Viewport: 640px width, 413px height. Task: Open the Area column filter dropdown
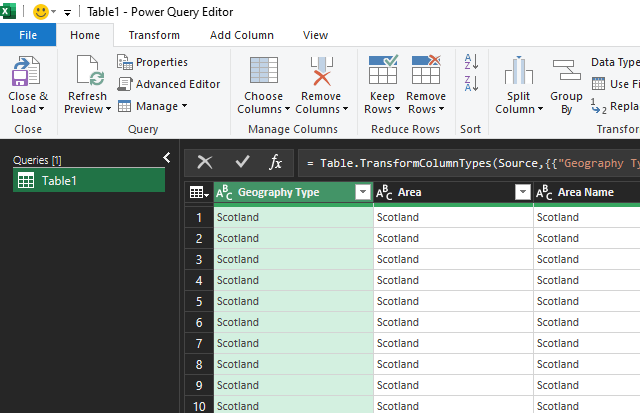pos(523,192)
